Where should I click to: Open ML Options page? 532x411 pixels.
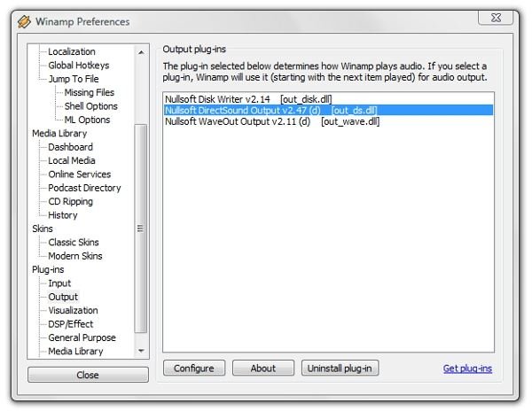click(87, 120)
